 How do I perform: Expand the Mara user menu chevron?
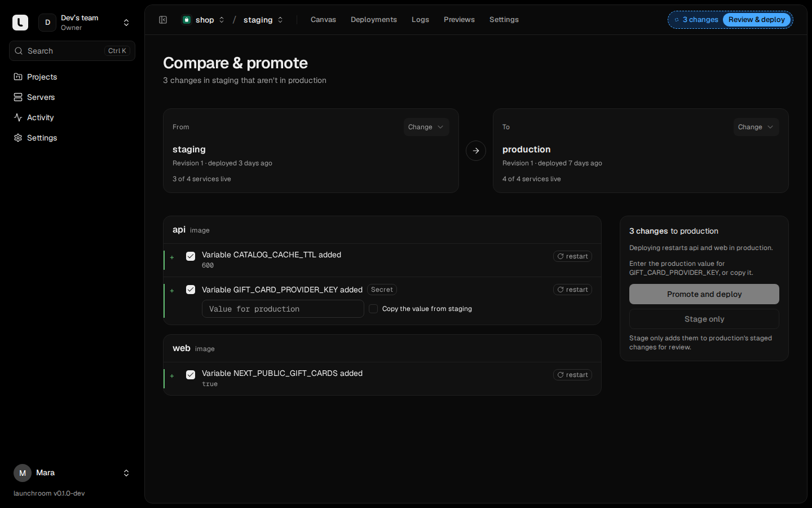[x=126, y=473]
